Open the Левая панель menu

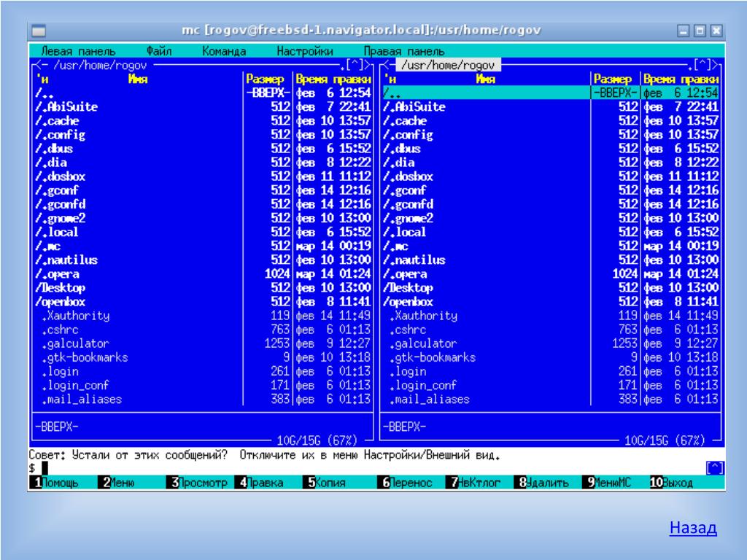tap(78, 51)
